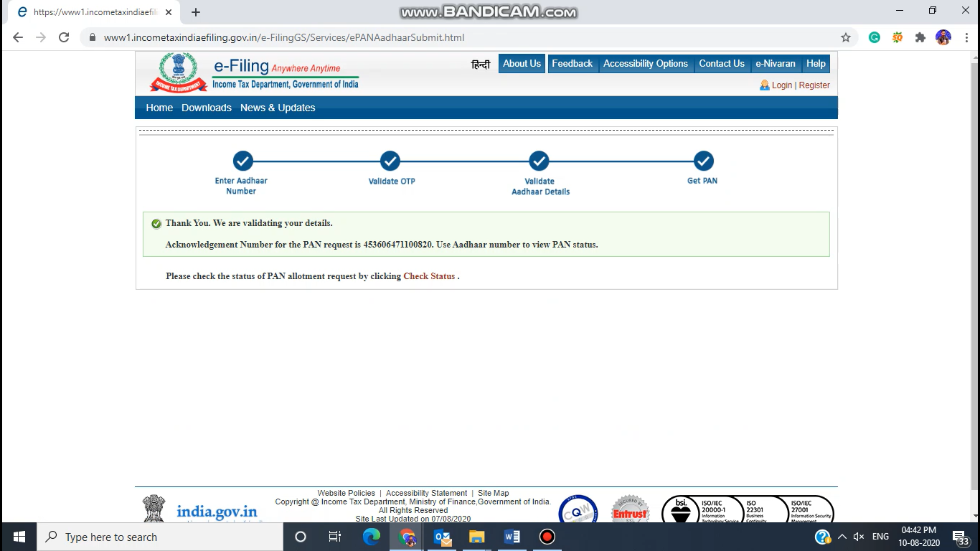Click the e-Filing Income Tax Department logo

(x=178, y=72)
